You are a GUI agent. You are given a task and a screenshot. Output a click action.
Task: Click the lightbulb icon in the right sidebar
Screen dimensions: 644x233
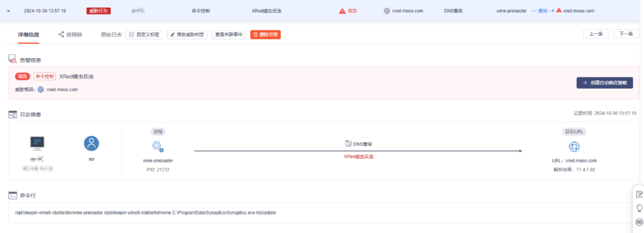[639, 208]
